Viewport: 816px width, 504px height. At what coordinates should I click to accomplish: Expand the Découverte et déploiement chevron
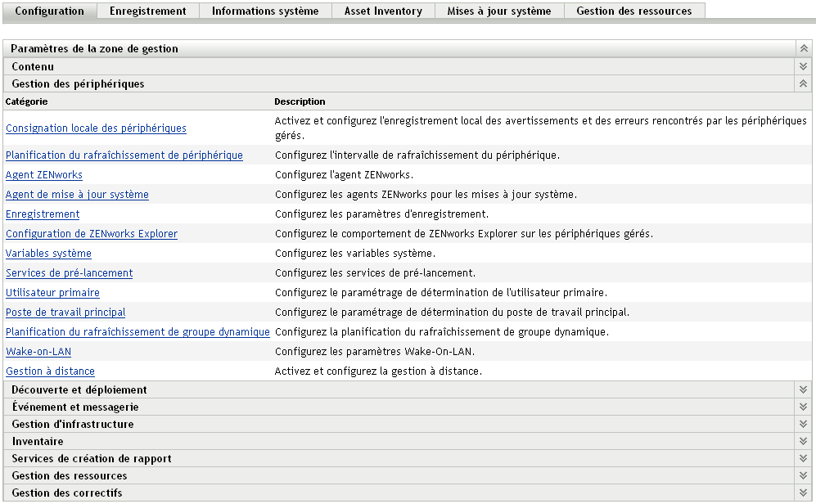pos(803,390)
